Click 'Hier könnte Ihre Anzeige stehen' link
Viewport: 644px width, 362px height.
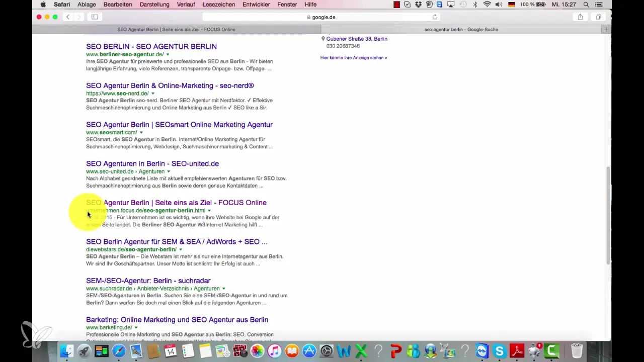354,58
